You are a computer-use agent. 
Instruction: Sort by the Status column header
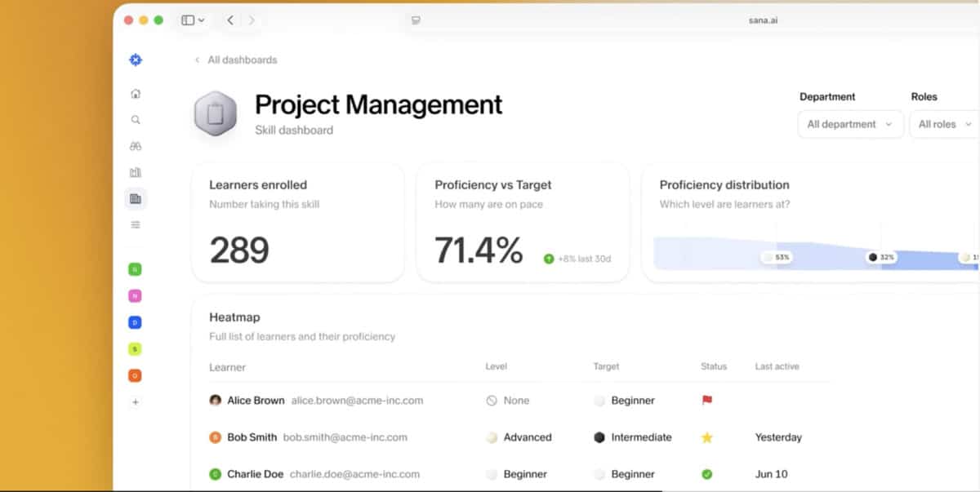(x=714, y=367)
